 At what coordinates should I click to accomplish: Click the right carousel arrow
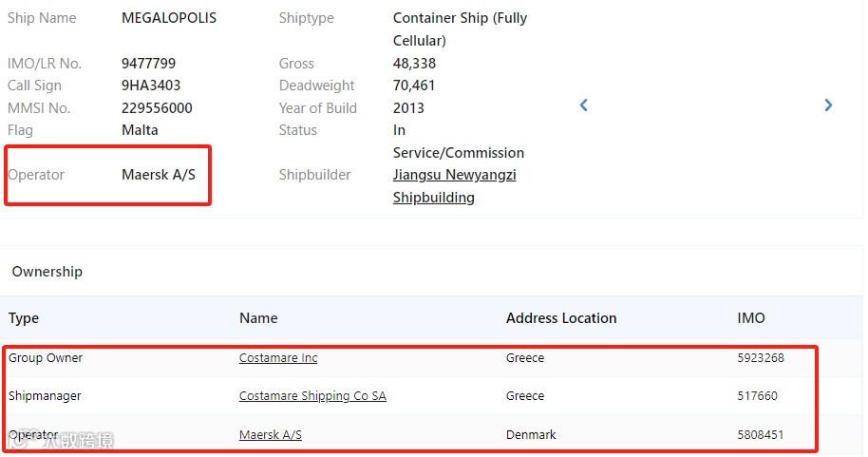coord(828,105)
